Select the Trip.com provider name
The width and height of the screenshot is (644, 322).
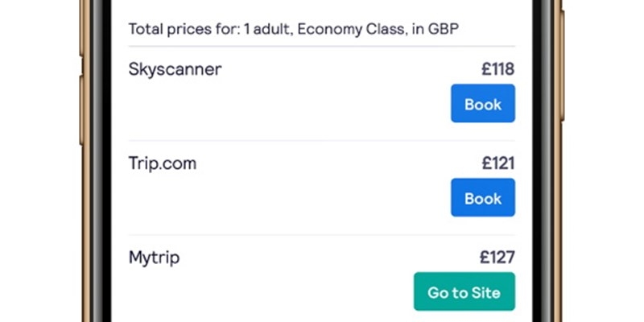coord(162,164)
